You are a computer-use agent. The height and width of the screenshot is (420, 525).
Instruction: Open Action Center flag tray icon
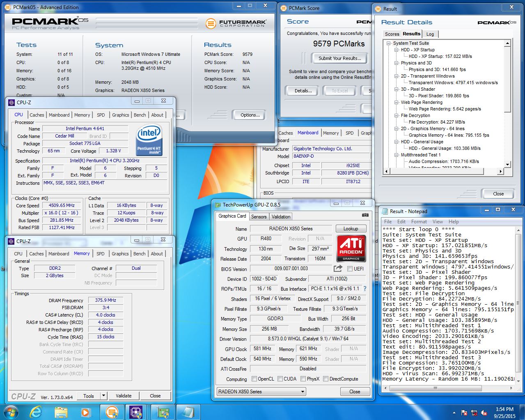coord(464,413)
